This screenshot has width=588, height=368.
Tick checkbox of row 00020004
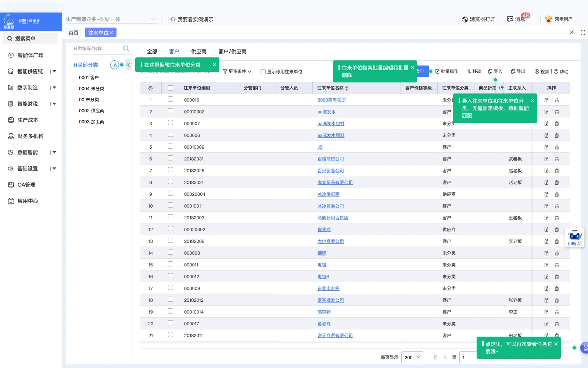click(x=171, y=193)
